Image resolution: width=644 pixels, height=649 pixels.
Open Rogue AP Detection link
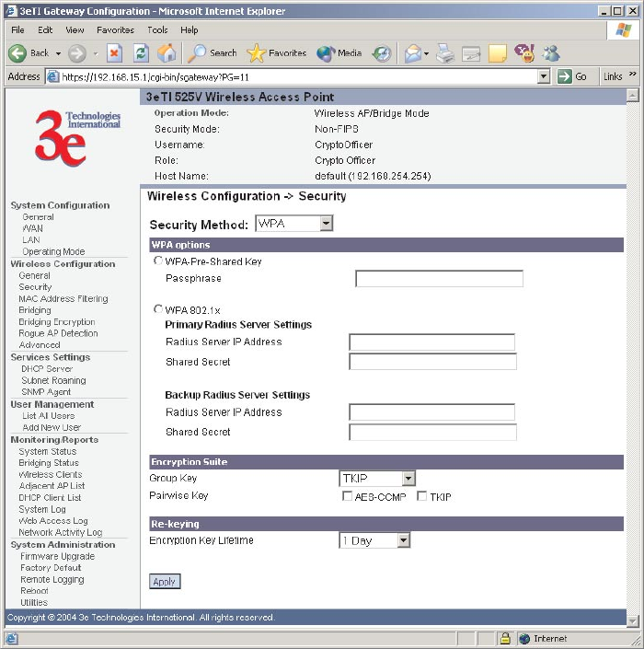click(58, 333)
